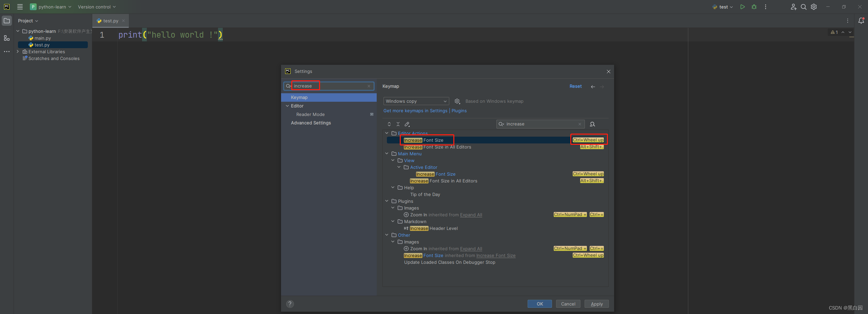Open python-learn project dropdown
The image size is (868, 314).
coord(51,7)
